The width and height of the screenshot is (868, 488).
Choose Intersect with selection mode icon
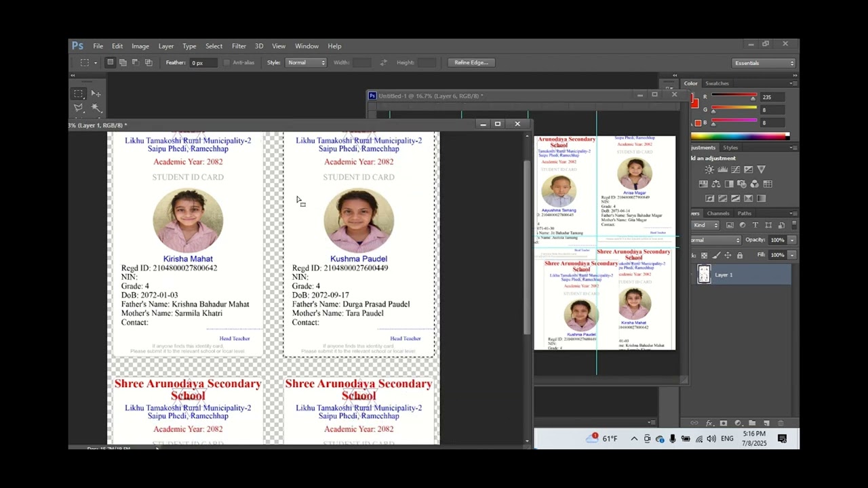(149, 62)
